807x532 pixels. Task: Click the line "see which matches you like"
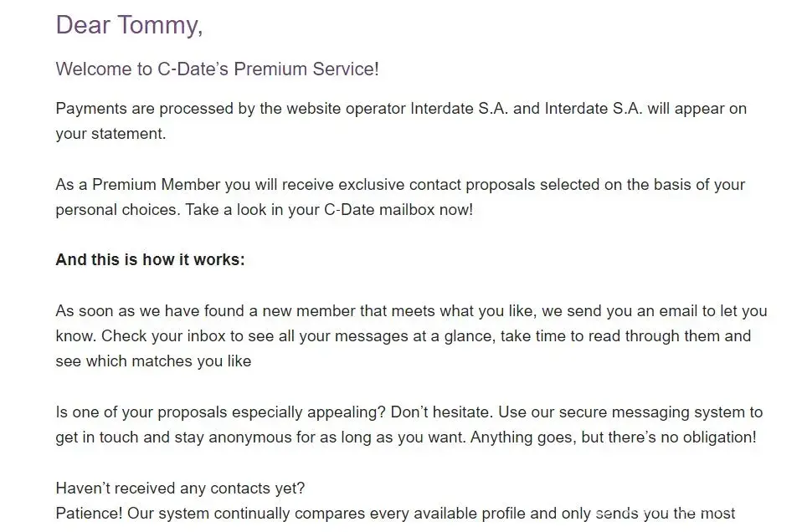click(153, 361)
